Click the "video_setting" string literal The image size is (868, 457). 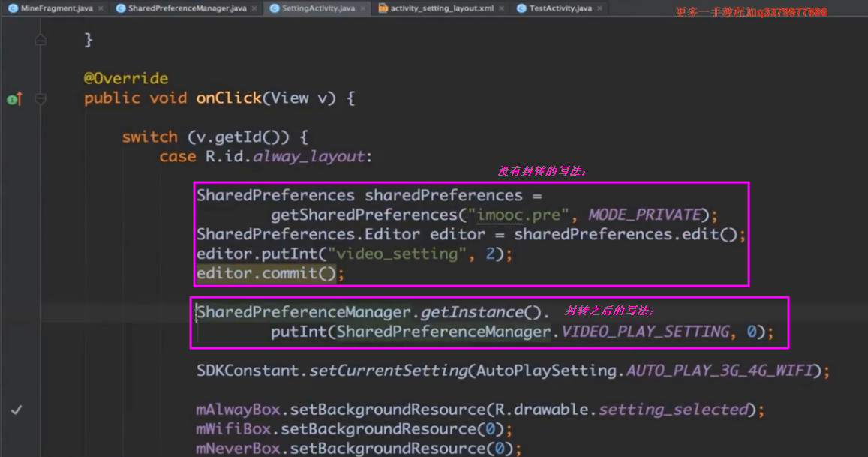[x=397, y=254]
